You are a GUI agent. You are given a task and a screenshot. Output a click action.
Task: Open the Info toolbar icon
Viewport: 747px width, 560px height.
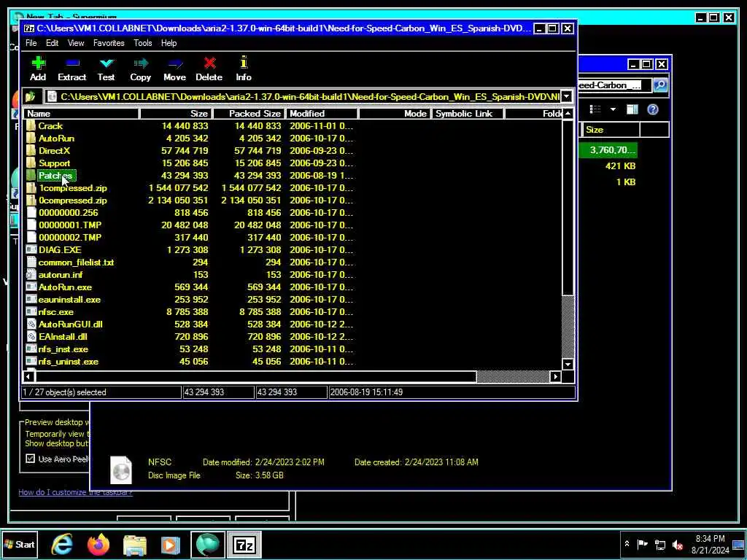pyautogui.click(x=244, y=63)
